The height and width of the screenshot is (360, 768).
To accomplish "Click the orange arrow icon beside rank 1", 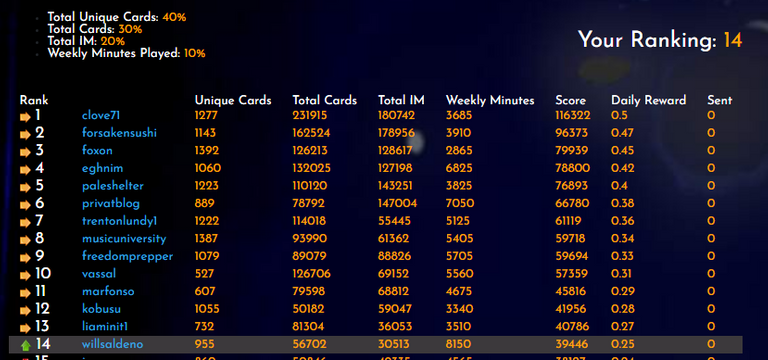I will [25, 118].
